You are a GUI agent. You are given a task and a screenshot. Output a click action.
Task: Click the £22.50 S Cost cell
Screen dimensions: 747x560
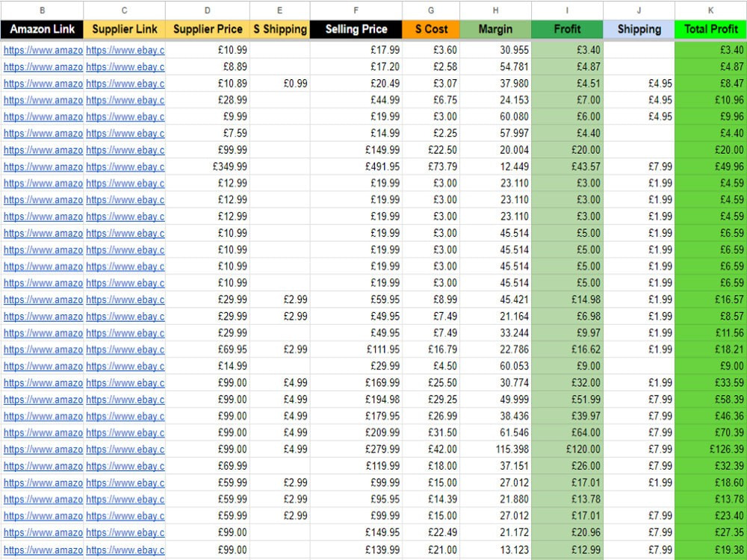tap(431, 150)
